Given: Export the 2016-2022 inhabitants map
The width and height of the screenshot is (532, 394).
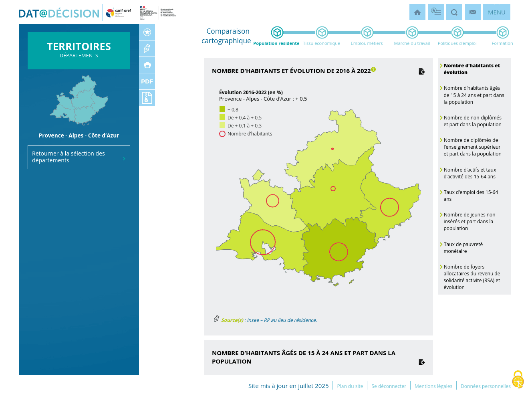Looking at the screenshot, I should (x=421, y=71).
